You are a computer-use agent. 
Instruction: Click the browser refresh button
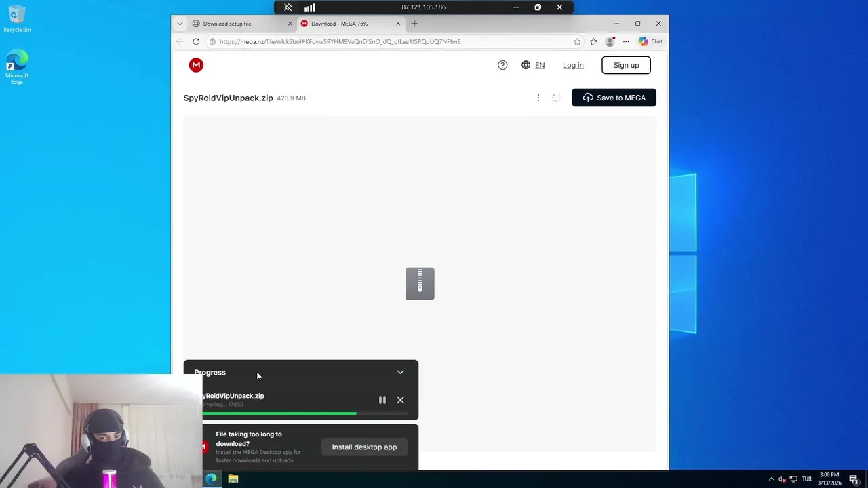[196, 41]
